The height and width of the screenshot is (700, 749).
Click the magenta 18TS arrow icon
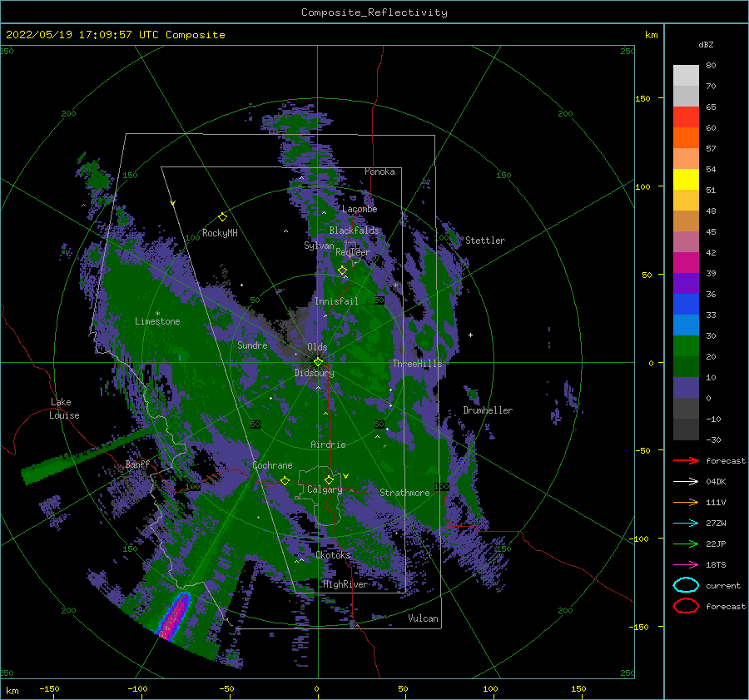(686, 564)
